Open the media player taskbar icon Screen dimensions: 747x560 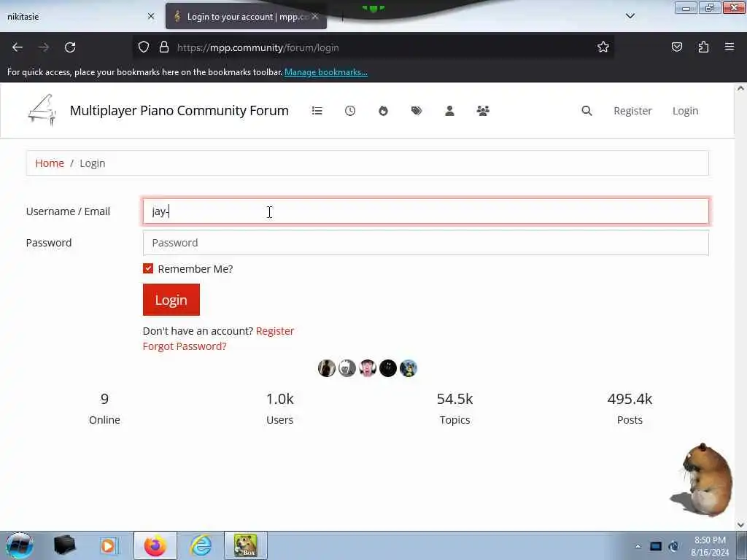pos(108,545)
